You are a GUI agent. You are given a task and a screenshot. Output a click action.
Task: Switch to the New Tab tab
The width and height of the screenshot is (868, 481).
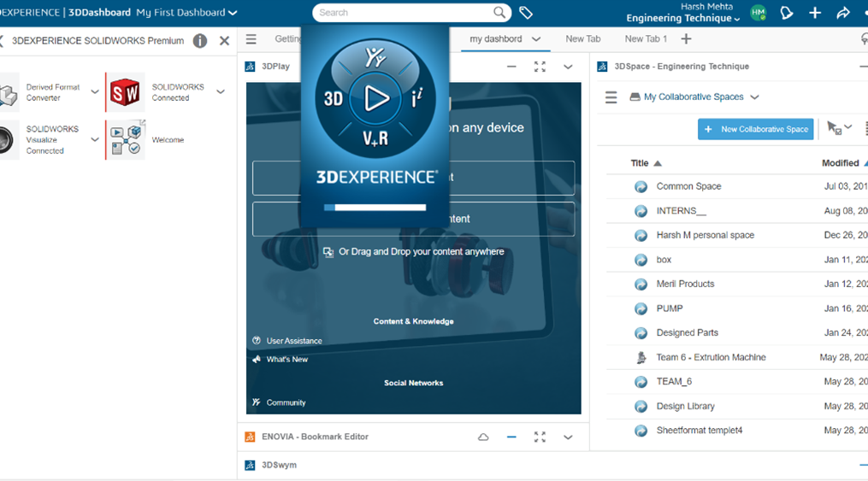(x=582, y=39)
